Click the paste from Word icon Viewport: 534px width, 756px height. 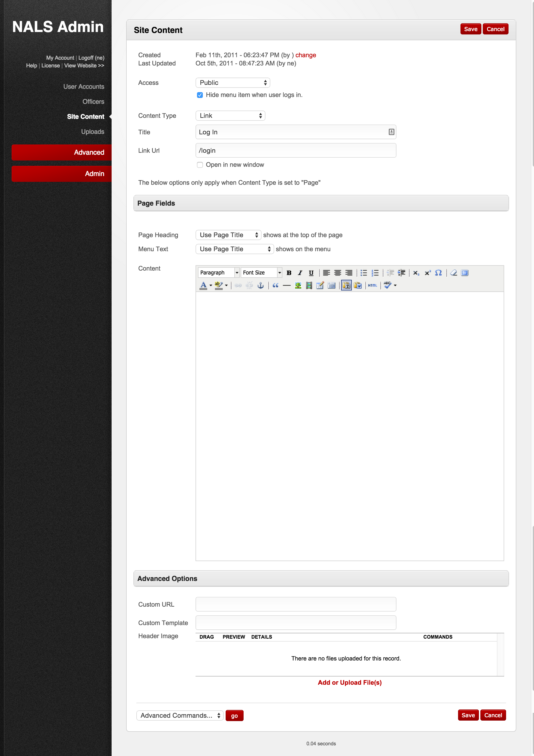[357, 285]
